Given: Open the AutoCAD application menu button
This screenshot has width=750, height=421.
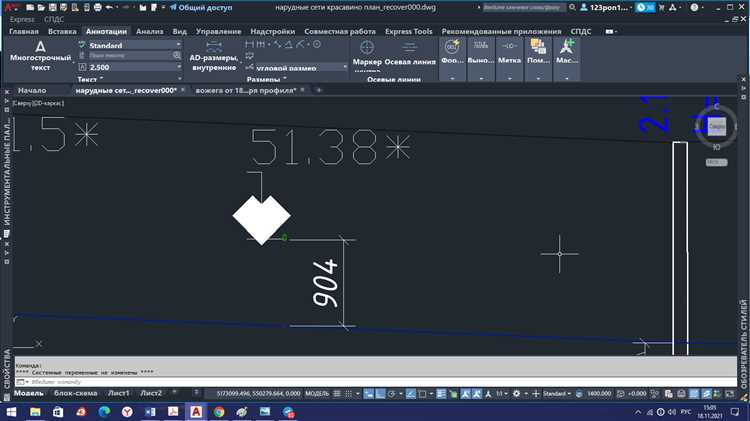Looking at the screenshot, I should pyautogui.click(x=11, y=7).
